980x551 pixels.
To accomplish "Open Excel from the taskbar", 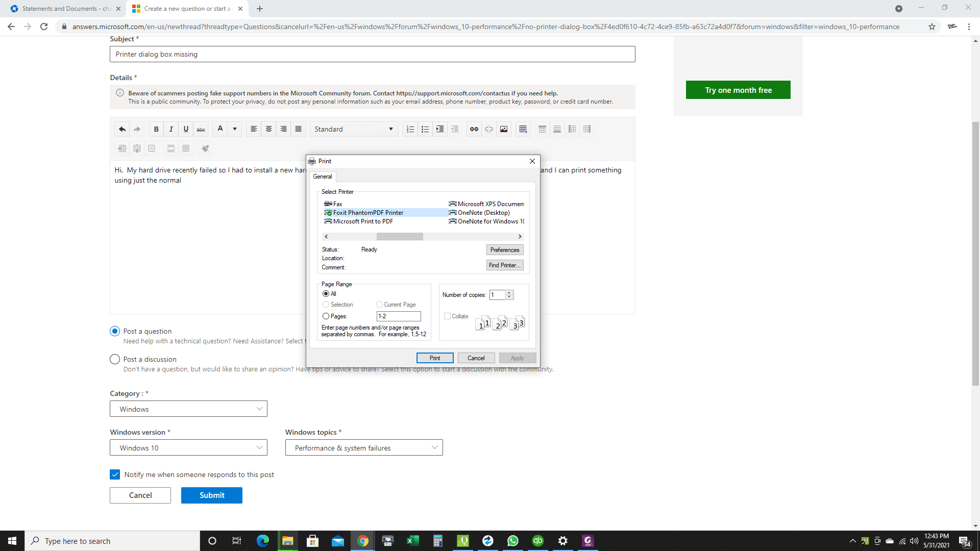I will tap(412, 541).
